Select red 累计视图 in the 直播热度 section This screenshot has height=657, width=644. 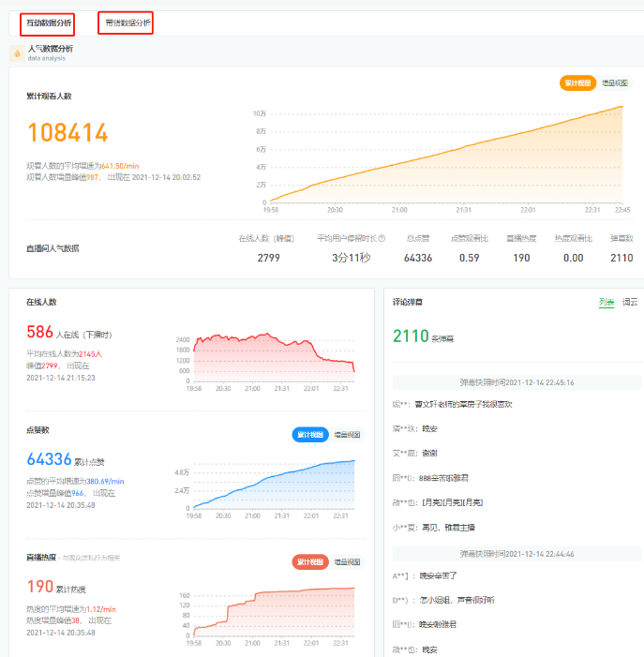(x=310, y=562)
